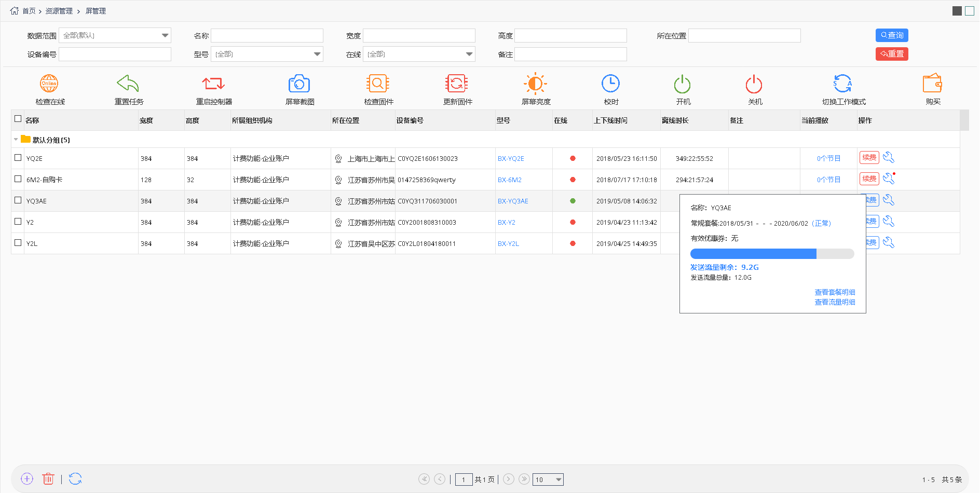Open the 在线 (online) dropdown

coord(419,54)
